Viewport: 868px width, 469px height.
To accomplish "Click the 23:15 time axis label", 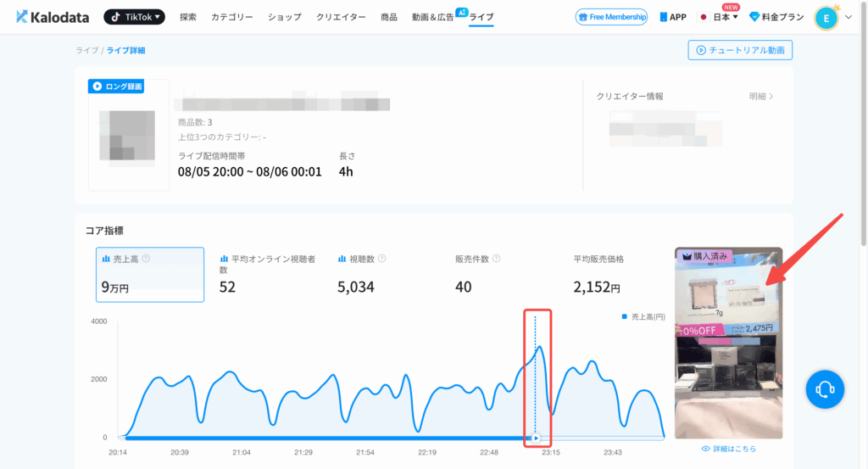I will click(x=551, y=452).
